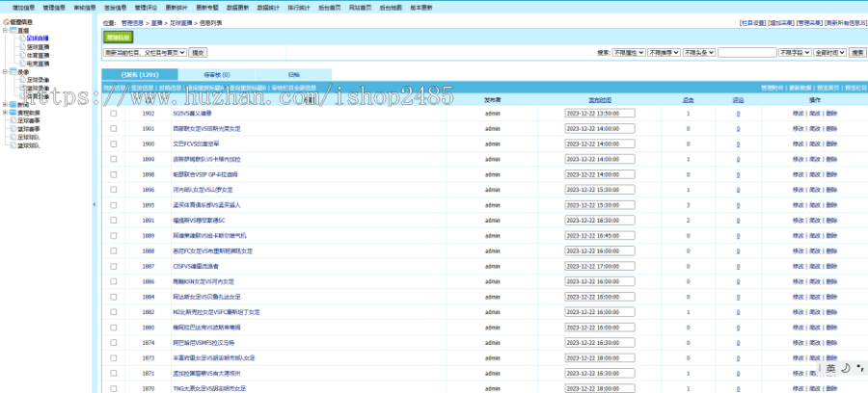The width and height of the screenshot is (868, 393).
Task: Click the folder icon beside 直播
Action: click(13, 31)
